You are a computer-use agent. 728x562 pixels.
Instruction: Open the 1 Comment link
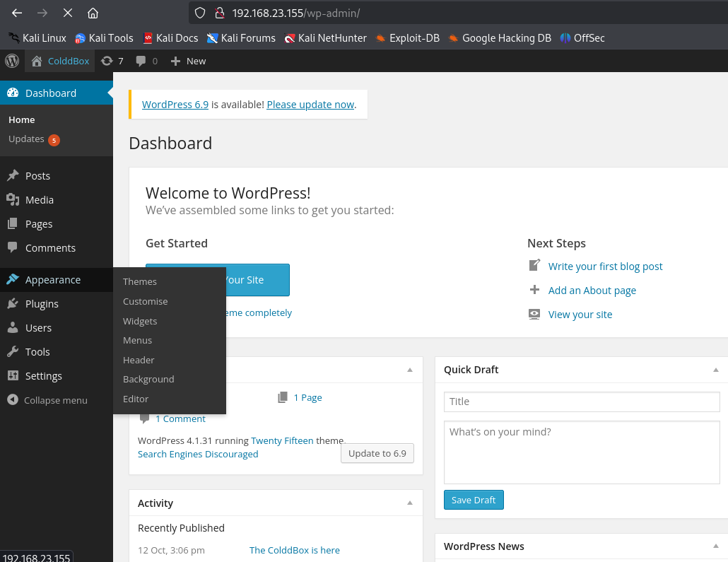[180, 419]
